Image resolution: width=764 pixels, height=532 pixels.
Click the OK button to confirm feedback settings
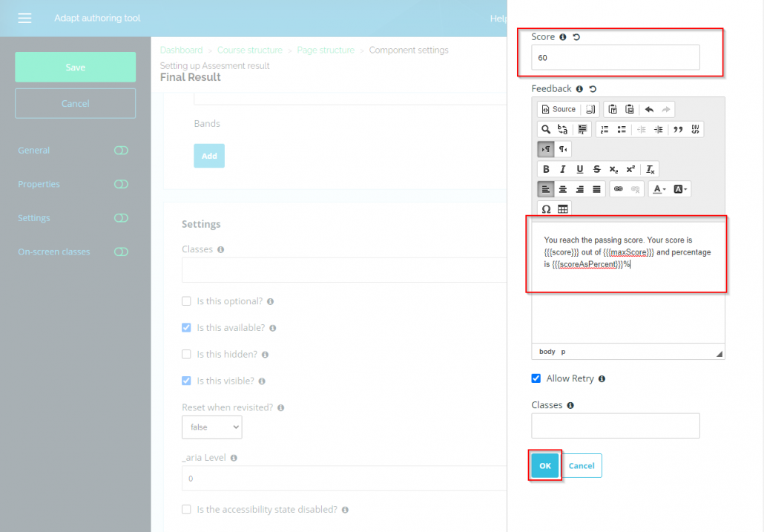544,465
